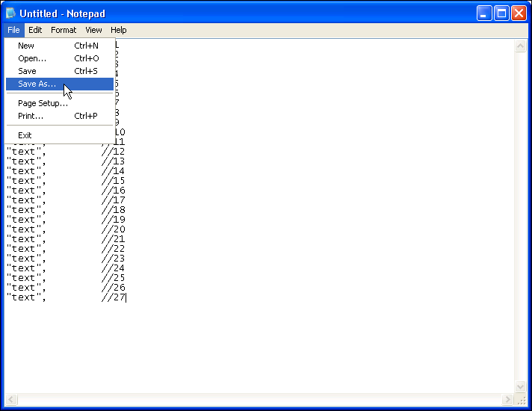
Task: Open the Edit menu
Action: coord(35,30)
